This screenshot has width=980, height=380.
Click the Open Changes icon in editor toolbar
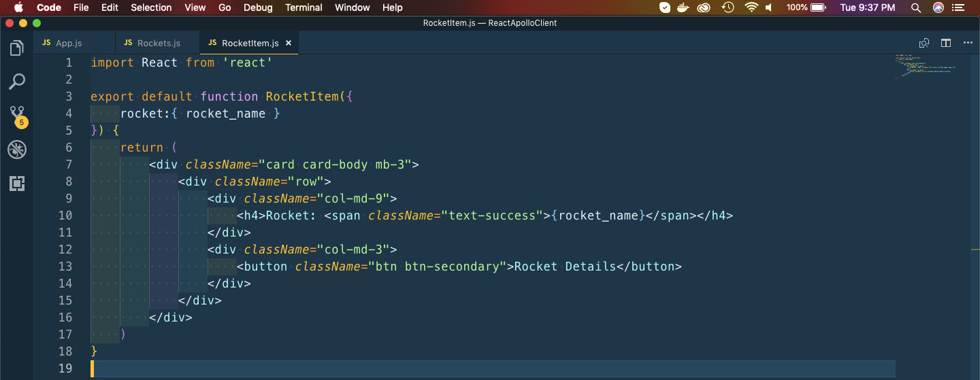924,43
